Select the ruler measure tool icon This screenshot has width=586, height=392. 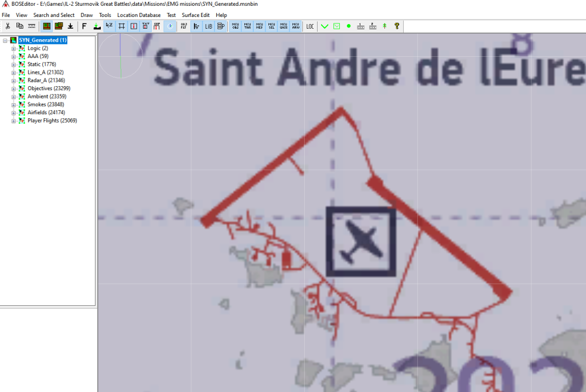tap(32, 26)
